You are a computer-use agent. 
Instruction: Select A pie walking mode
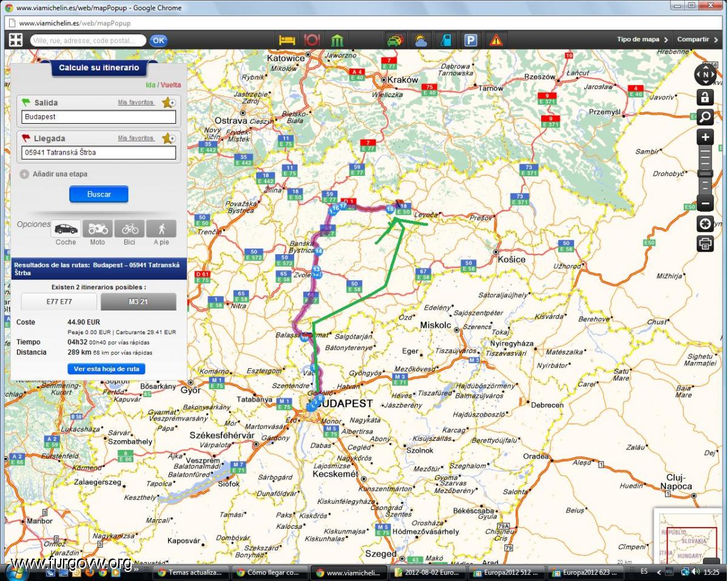coord(161,229)
